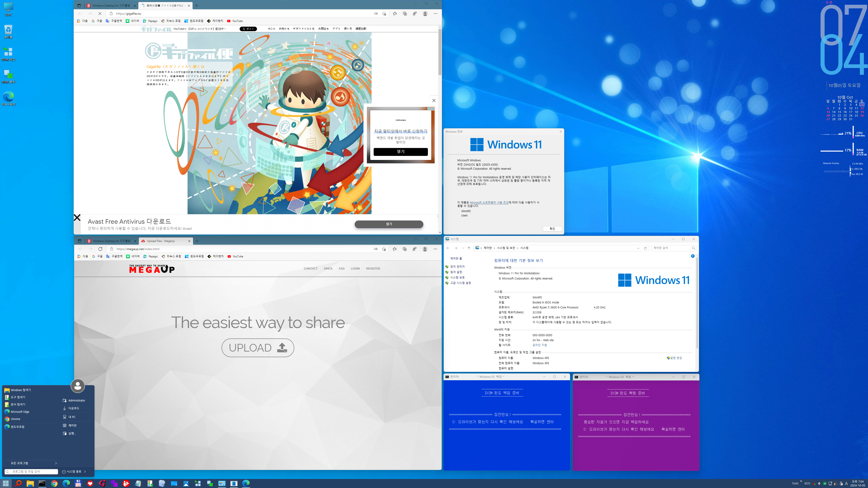
Task: Open File Explorer from the taskbar
Action: tap(30, 483)
